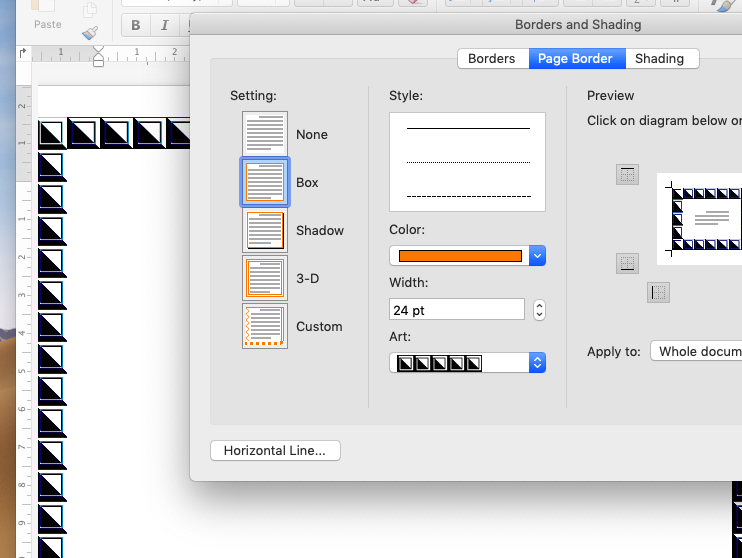Select the dashed line style

coord(468,196)
